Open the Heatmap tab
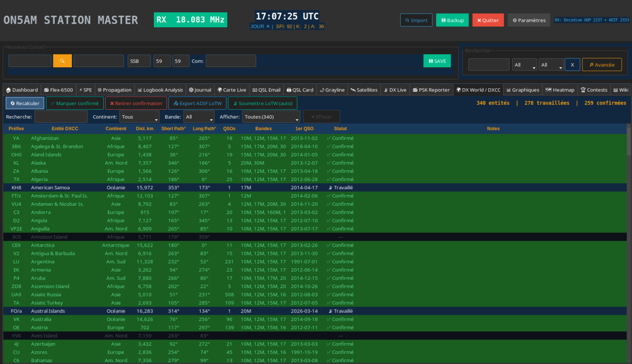 pyautogui.click(x=560, y=90)
